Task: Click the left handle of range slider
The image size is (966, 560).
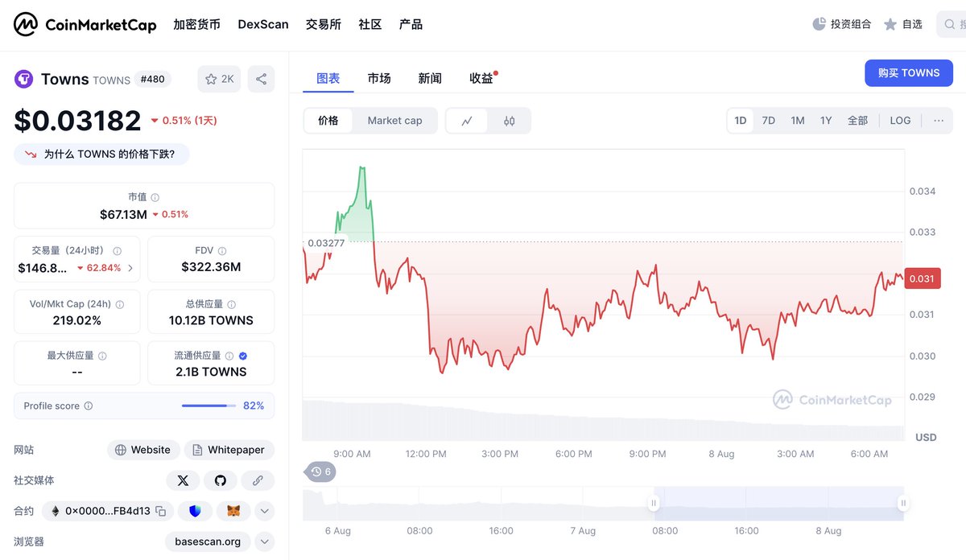Action: click(654, 504)
